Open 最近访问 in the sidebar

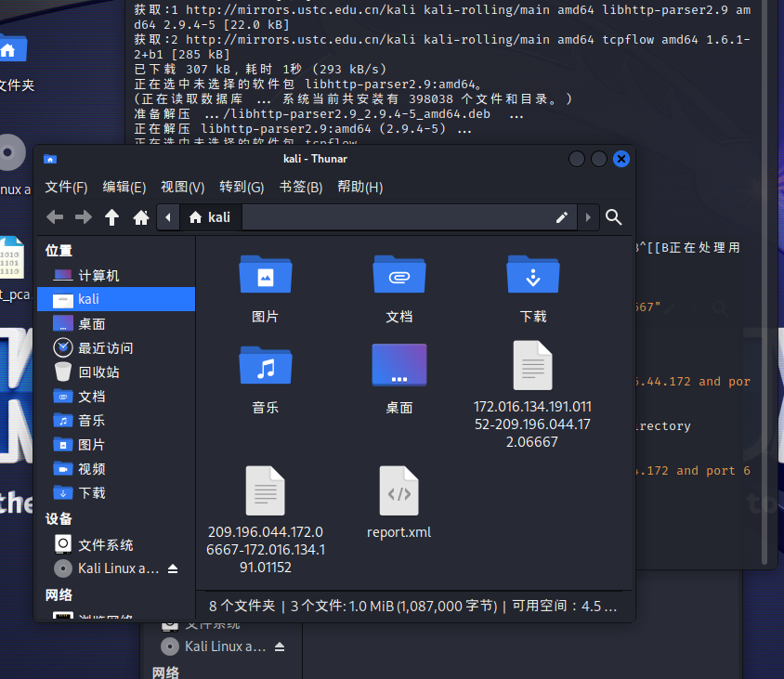[x=116, y=348]
